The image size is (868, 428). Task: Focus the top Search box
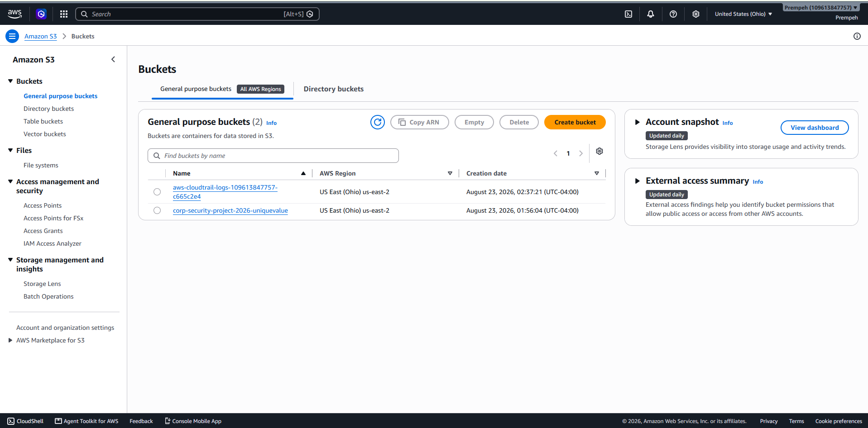point(197,14)
